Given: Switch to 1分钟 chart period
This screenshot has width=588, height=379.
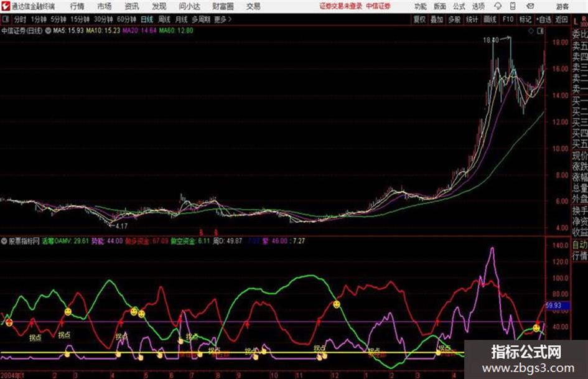Looking at the screenshot, I should [38, 19].
